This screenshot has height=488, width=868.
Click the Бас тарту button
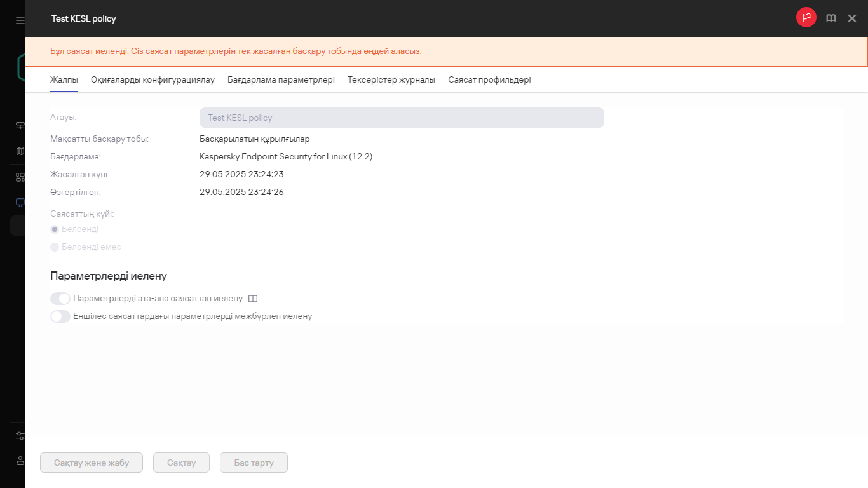click(x=254, y=463)
